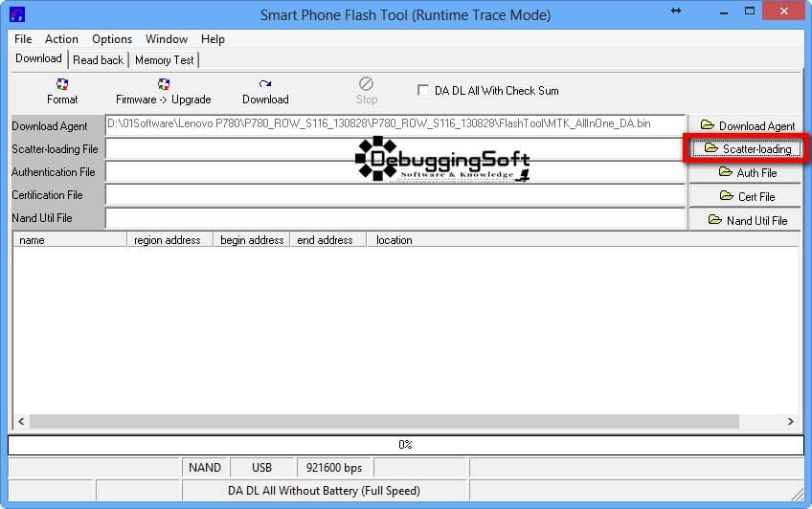Click the 921600 bps status entry
This screenshot has width=812, height=509.
click(334, 468)
